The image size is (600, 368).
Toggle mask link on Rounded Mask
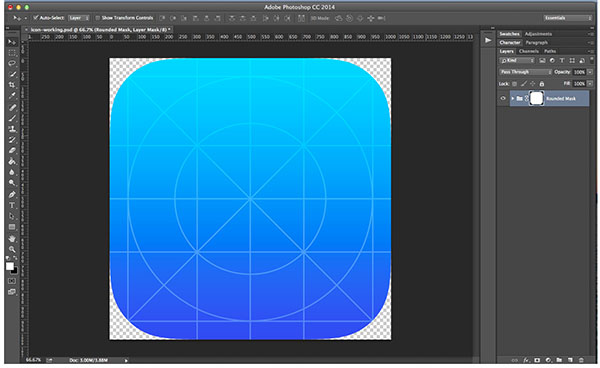[x=527, y=98]
